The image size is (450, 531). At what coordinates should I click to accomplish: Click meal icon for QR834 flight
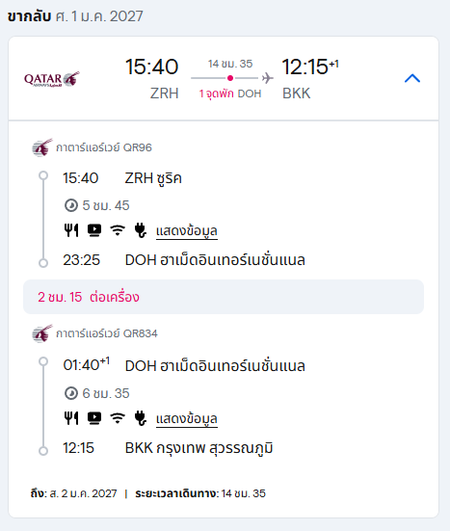point(71,418)
